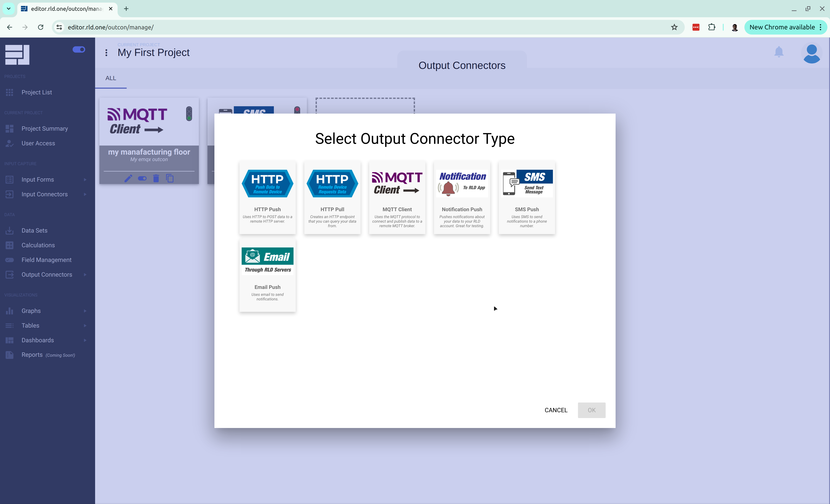830x504 pixels.
Task: Toggle the sidebar switch near the logo
Action: coord(79,49)
